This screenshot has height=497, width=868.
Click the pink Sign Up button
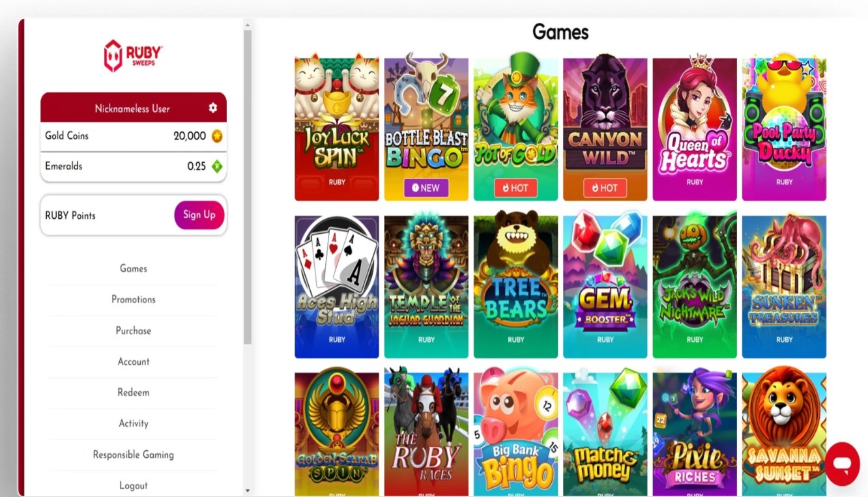(199, 215)
